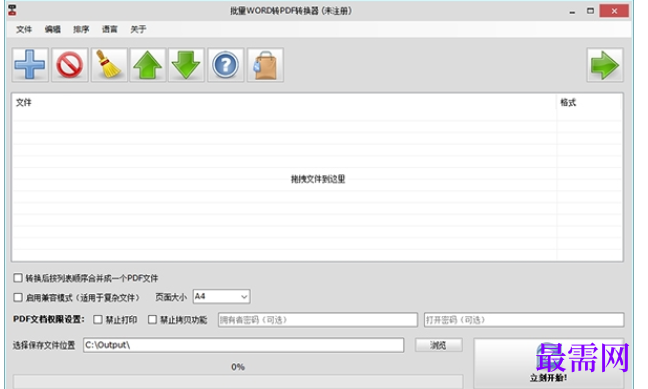The image size is (648, 389).
Task: Open the 编辑 menu
Action: pyautogui.click(x=52, y=29)
